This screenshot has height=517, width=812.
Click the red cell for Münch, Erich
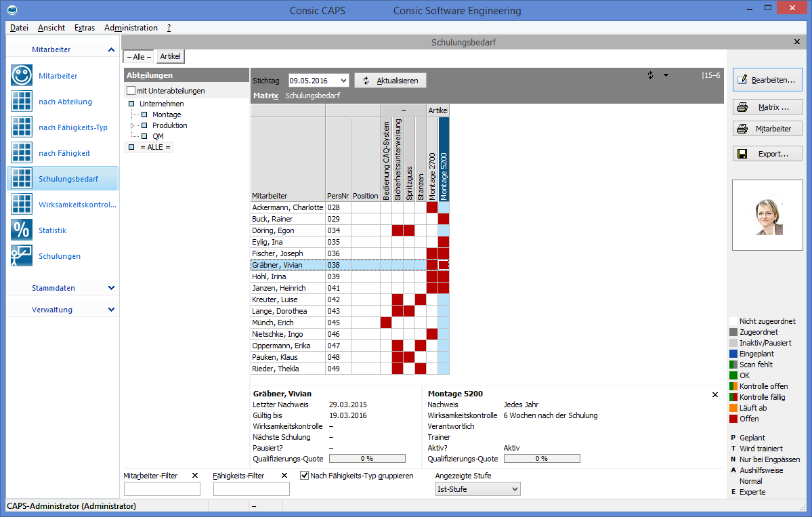click(386, 323)
